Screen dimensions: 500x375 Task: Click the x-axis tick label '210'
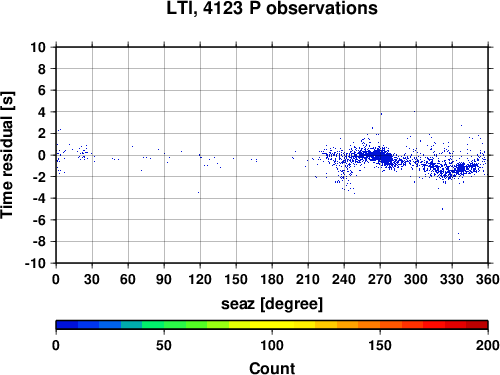coord(308,279)
